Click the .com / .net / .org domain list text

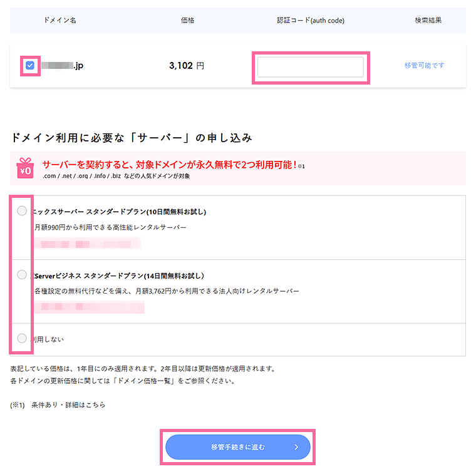[116, 176]
